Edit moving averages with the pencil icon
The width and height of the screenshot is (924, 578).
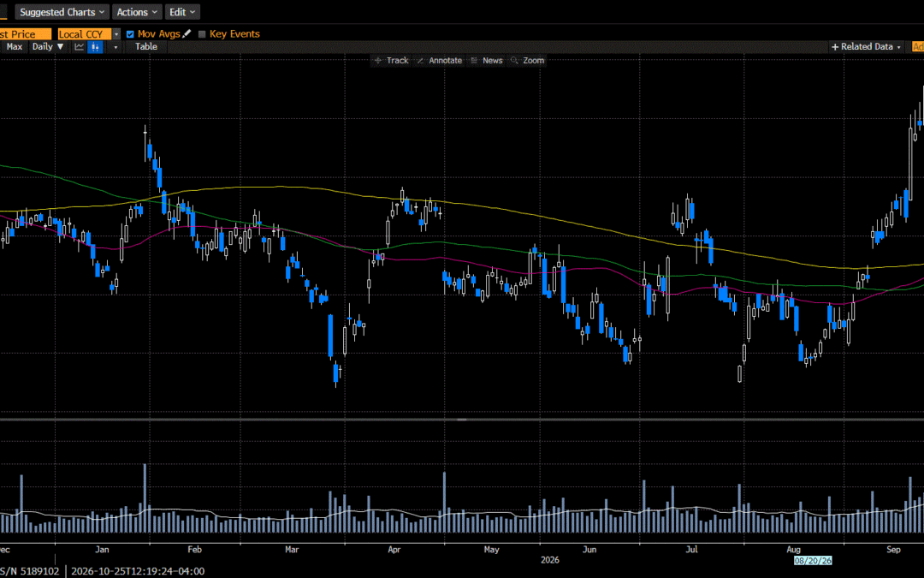pos(187,33)
